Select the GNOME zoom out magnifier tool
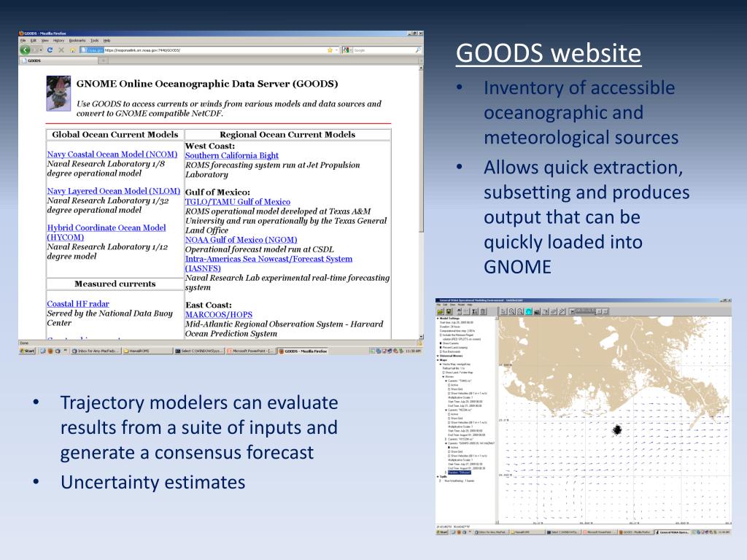 [520, 311]
